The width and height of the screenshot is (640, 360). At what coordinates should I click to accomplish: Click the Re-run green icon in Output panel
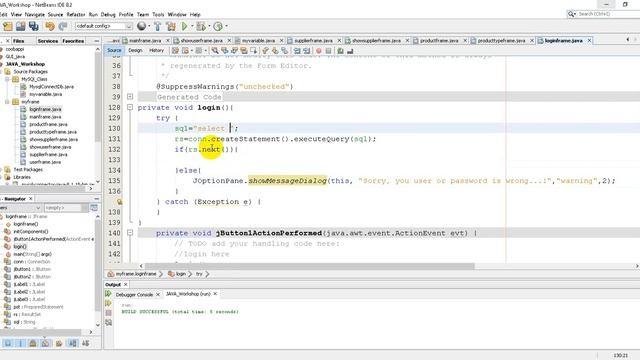[x=108, y=293]
